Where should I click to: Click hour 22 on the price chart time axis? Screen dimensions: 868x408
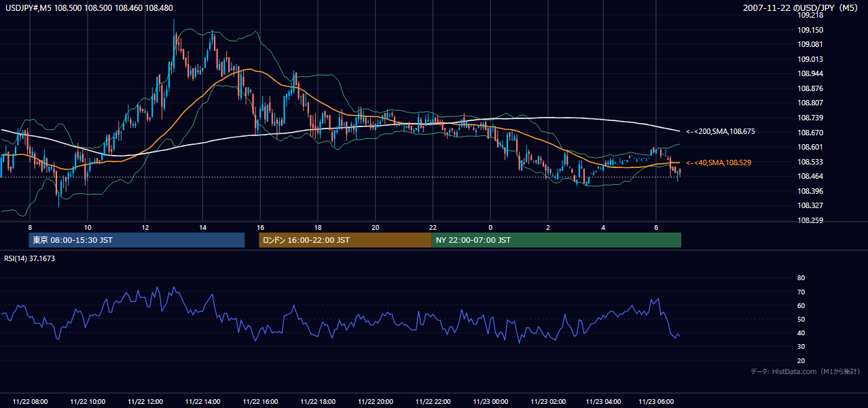[x=433, y=226]
